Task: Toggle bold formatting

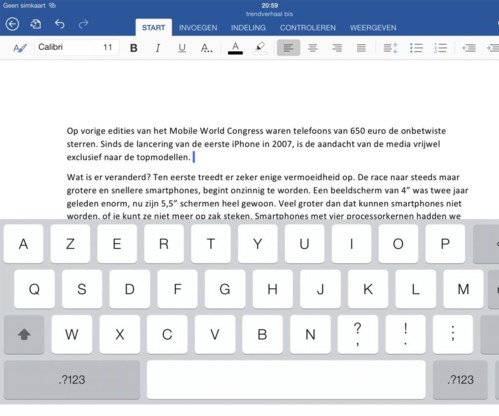Action: 134,48
